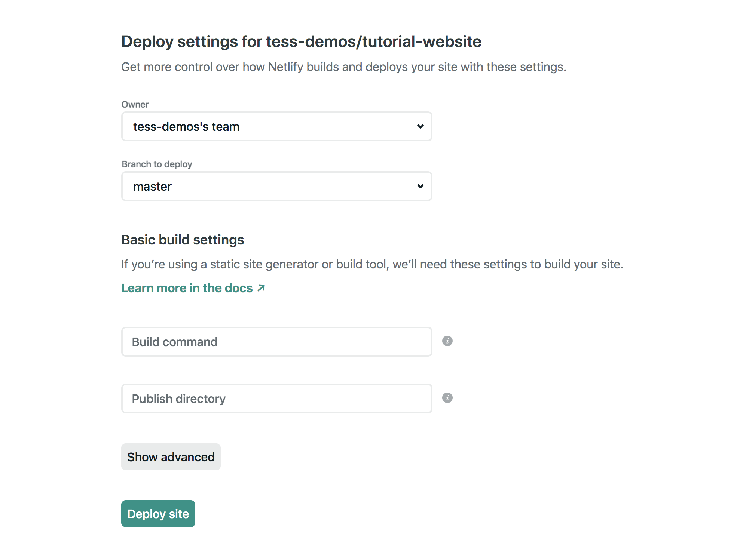734x560 pixels.
Task: Click the Show advanced button
Action: (x=171, y=457)
